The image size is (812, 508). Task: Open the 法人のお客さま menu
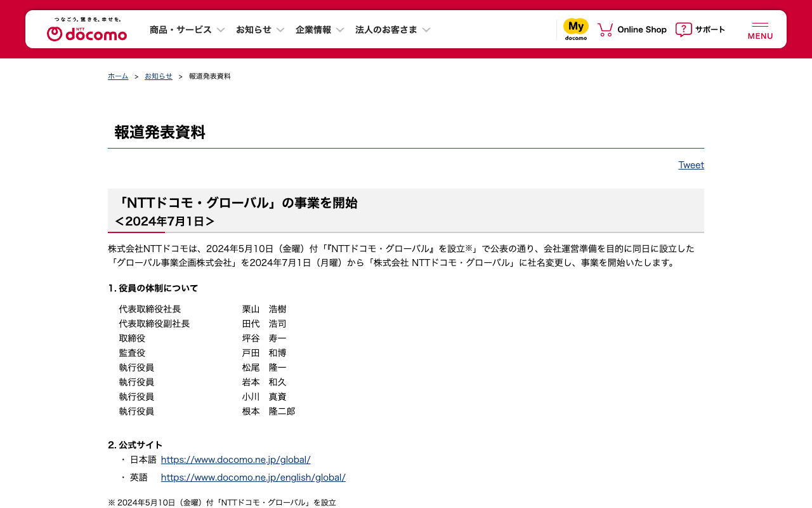pos(386,30)
